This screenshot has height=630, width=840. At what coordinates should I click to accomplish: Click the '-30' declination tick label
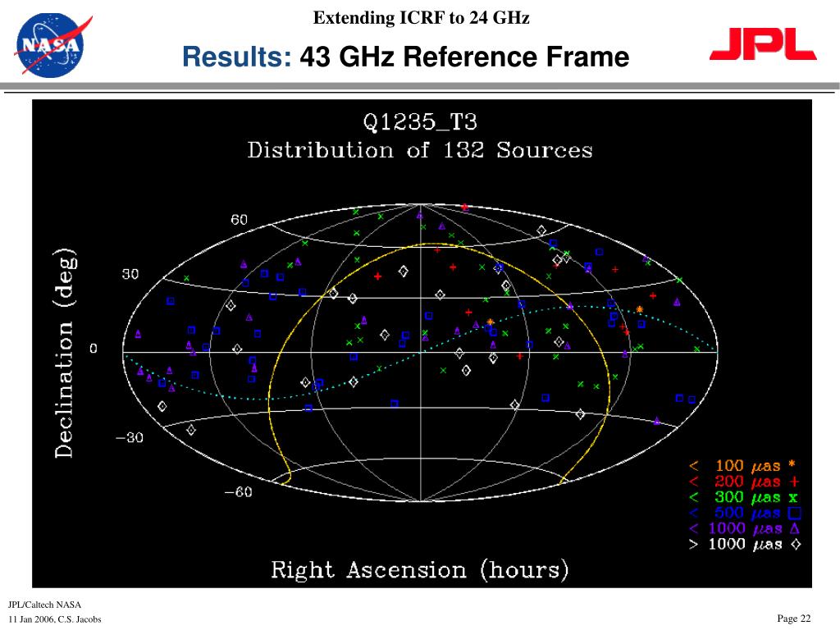129,438
